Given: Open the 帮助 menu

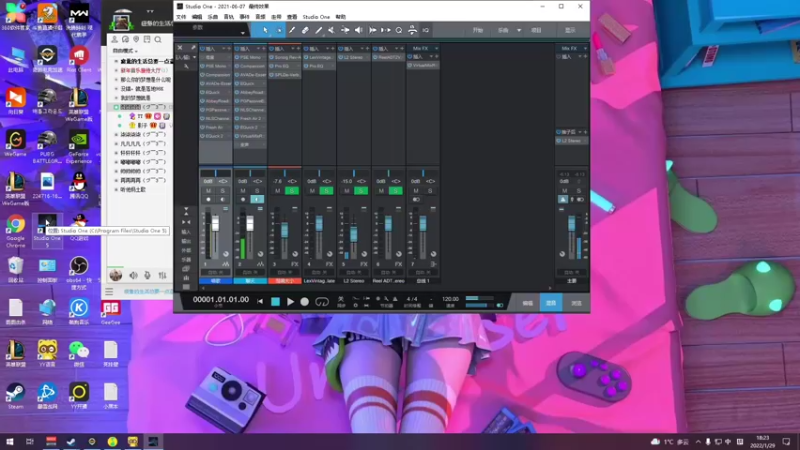Looking at the screenshot, I should point(341,17).
